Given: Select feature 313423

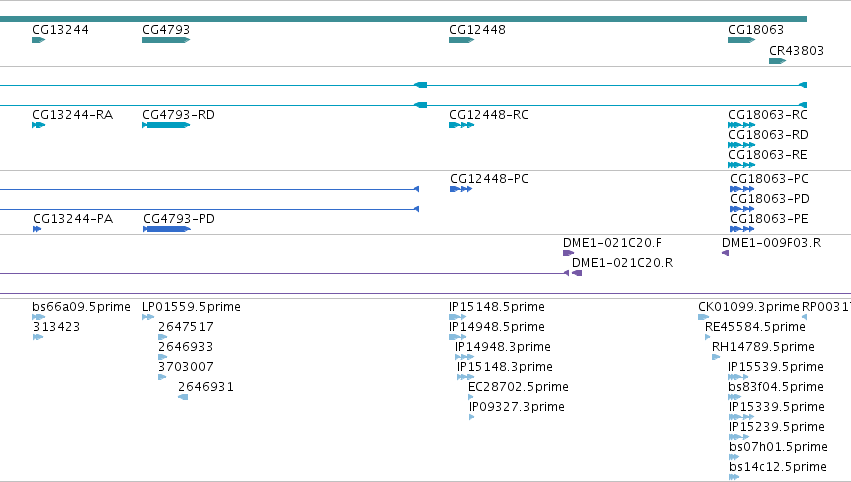Looking at the screenshot, I should (56, 327).
